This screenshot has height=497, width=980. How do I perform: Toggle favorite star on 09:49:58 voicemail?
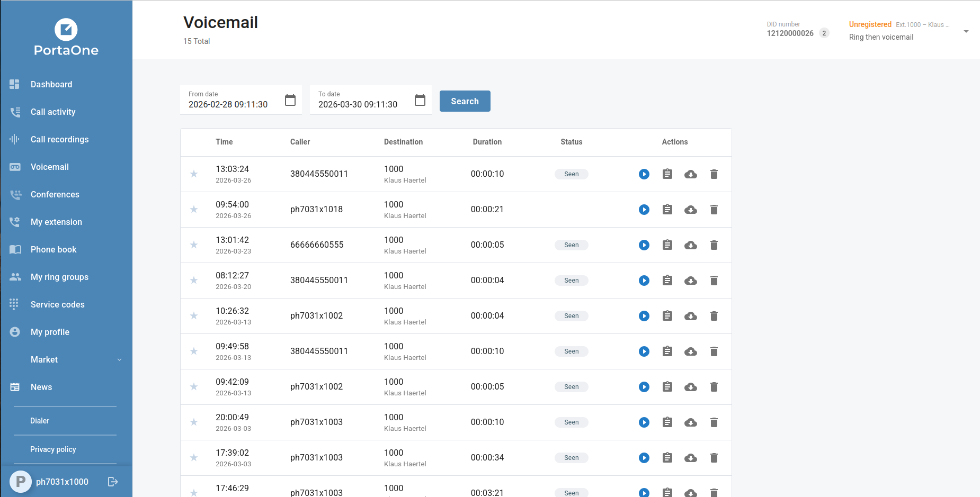[x=194, y=351]
